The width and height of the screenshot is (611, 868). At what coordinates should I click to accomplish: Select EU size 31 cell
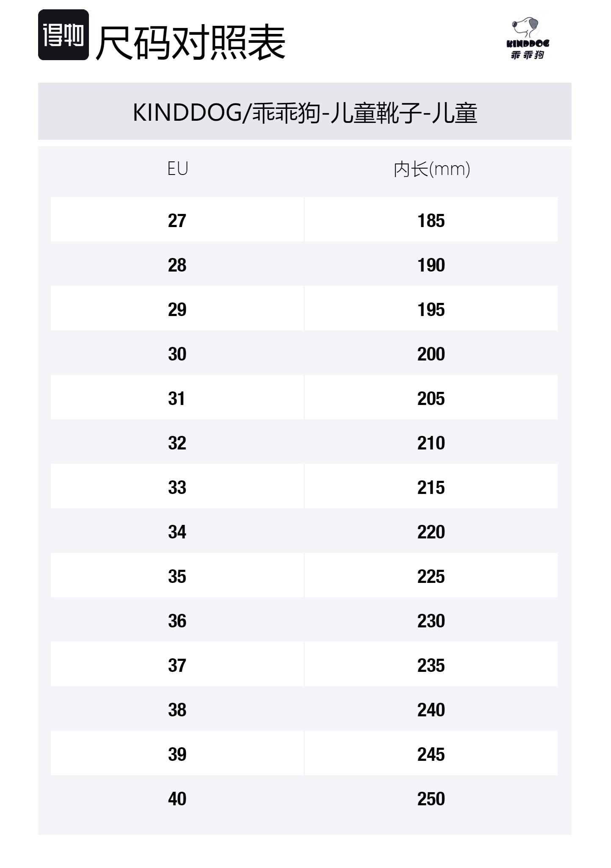[x=177, y=398]
